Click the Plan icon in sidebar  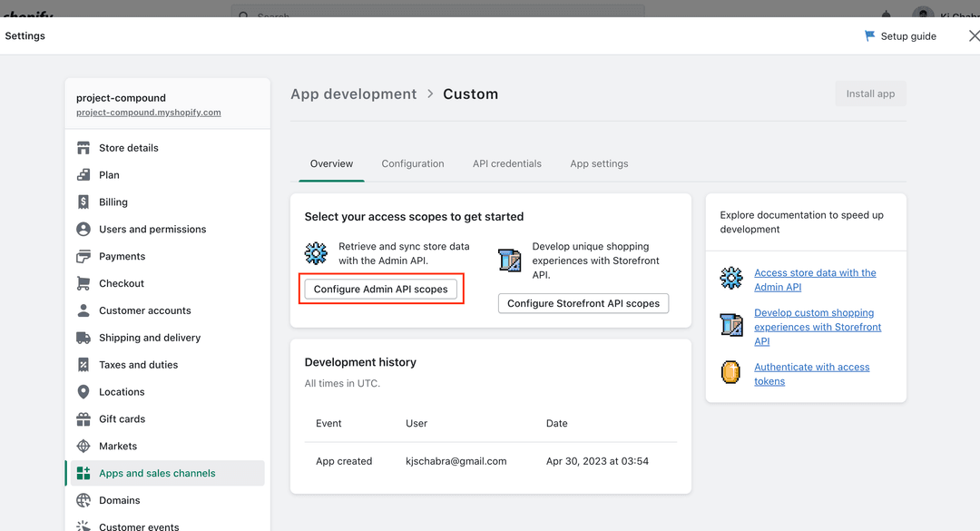click(83, 175)
